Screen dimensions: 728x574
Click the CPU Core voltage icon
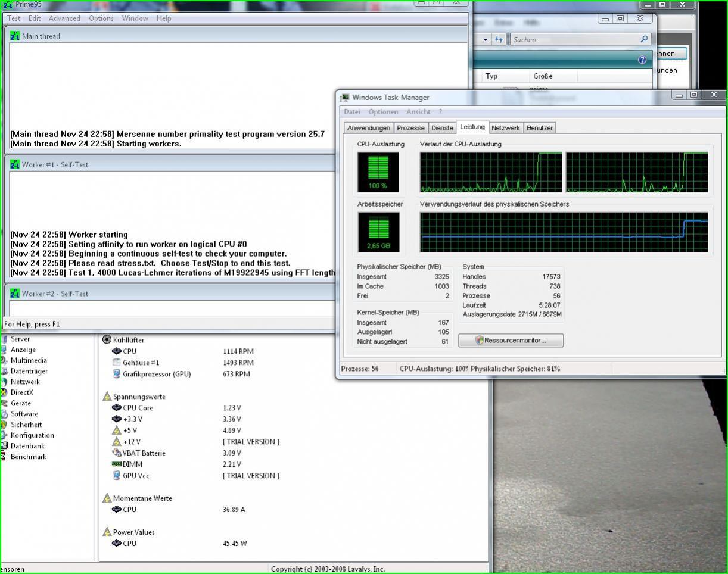117,408
